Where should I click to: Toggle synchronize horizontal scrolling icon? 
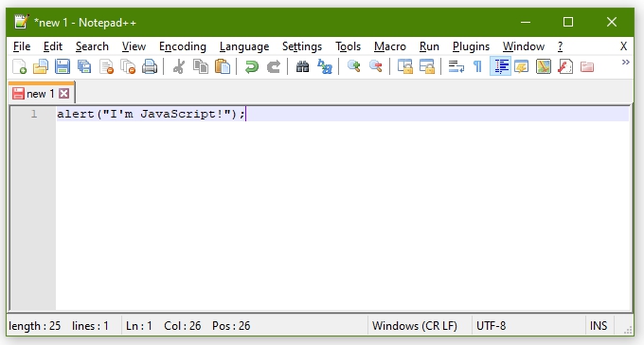click(427, 66)
